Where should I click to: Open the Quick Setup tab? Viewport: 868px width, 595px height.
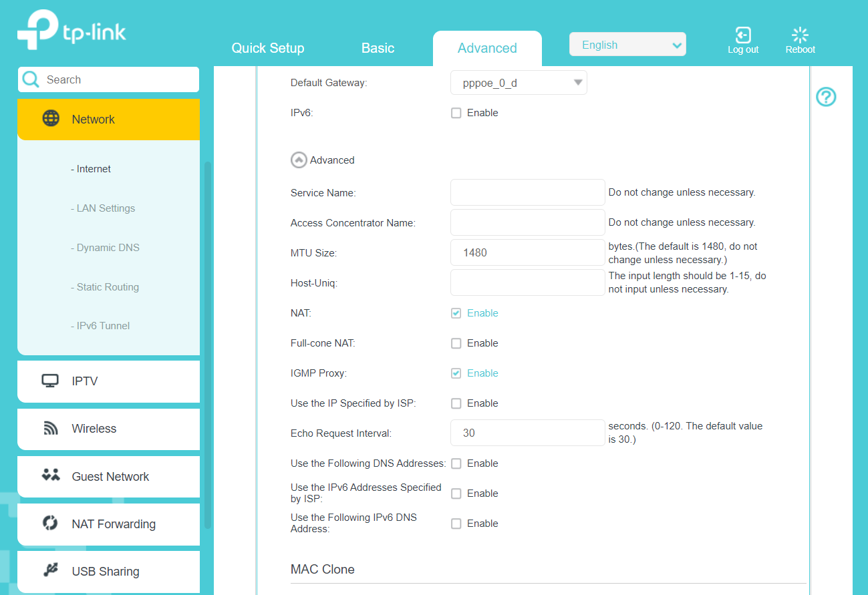pyautogui.click(x=268, y=47)
